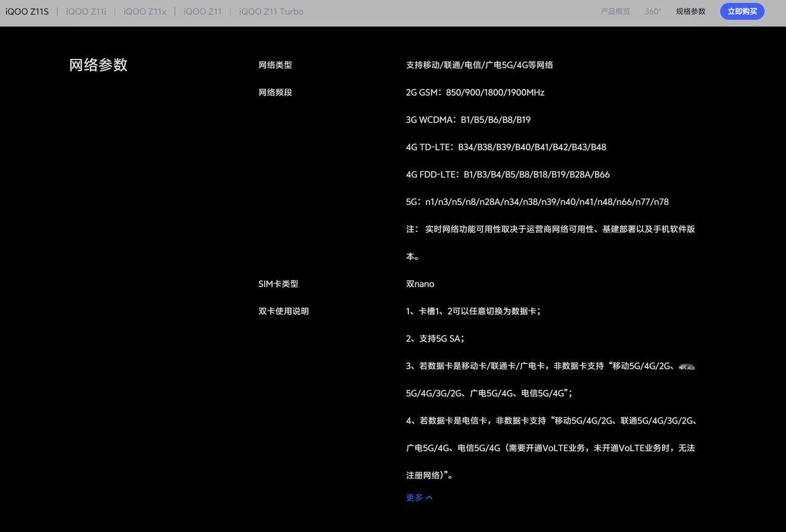Click the 4G FDD-LTE band list

click(508, 174)
